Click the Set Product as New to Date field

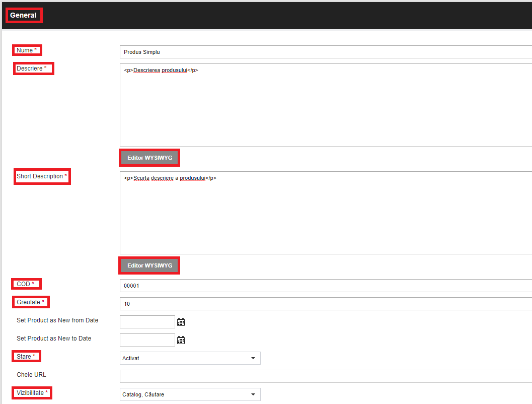pyautogui.click(x=147, y=340)
